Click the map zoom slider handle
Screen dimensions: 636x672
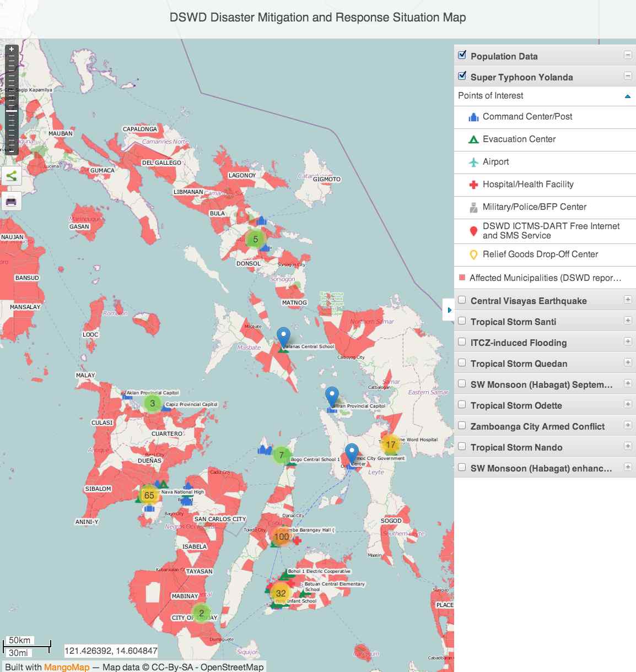click(11, 111)
